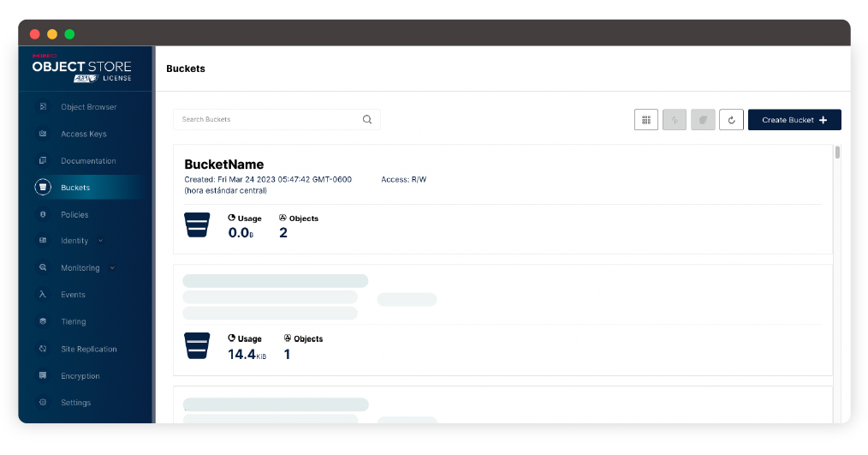Click the bucket list vertical scrollbar
Image resolution: width=868 pixels, height=455 pixels.
(x=837, y=153)
